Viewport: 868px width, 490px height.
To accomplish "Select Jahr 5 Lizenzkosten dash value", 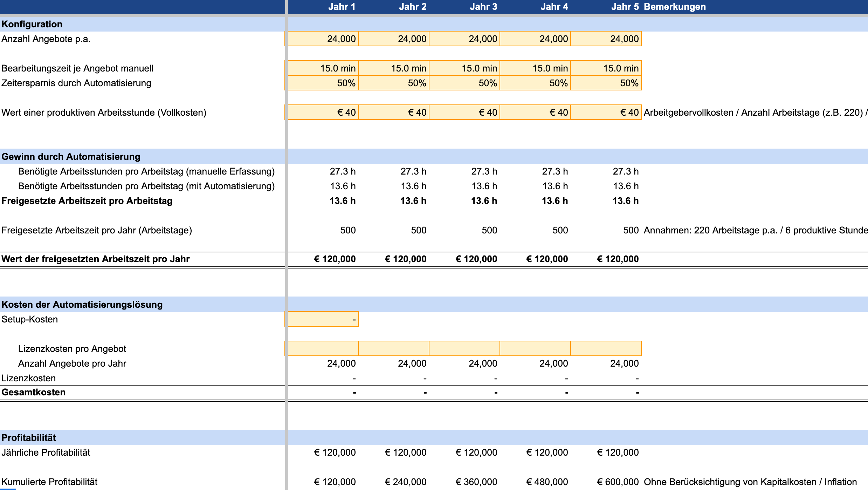I will [637, 379].
